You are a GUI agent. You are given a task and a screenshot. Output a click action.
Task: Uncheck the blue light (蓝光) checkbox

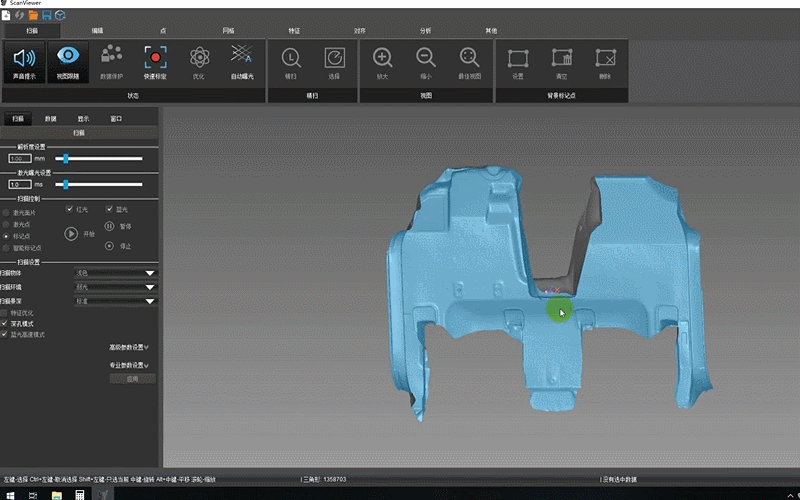(x=110, y=209)
